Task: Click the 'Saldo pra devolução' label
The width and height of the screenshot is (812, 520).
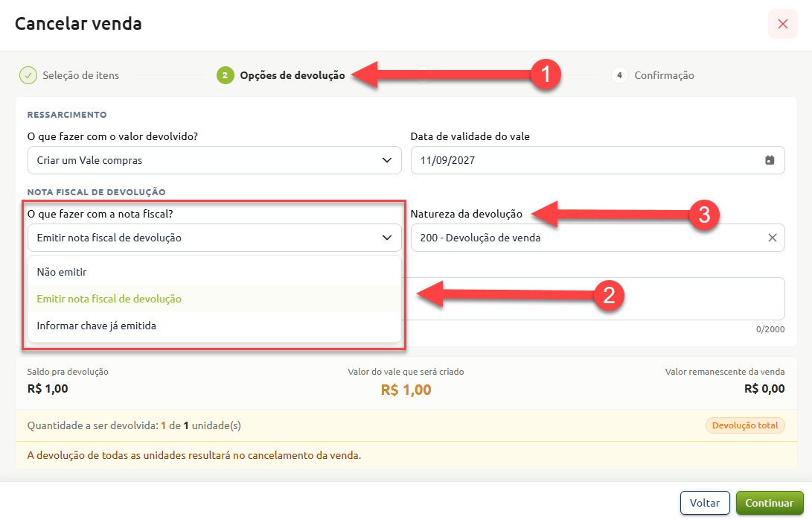Action: tap(68, 372)
